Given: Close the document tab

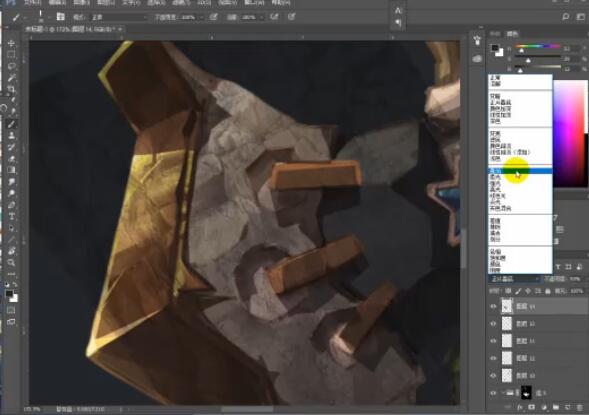Looking at the screenshot, I should click(x=120, y=29).
